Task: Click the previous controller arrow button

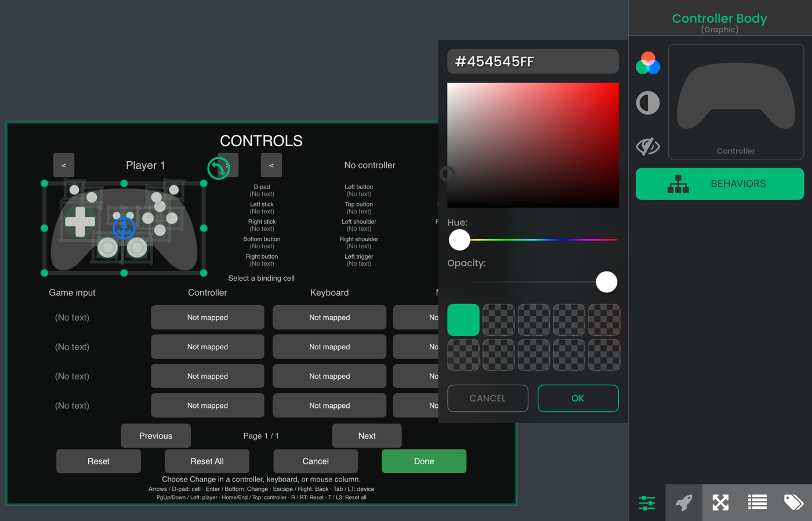Action: coord(271,165)
